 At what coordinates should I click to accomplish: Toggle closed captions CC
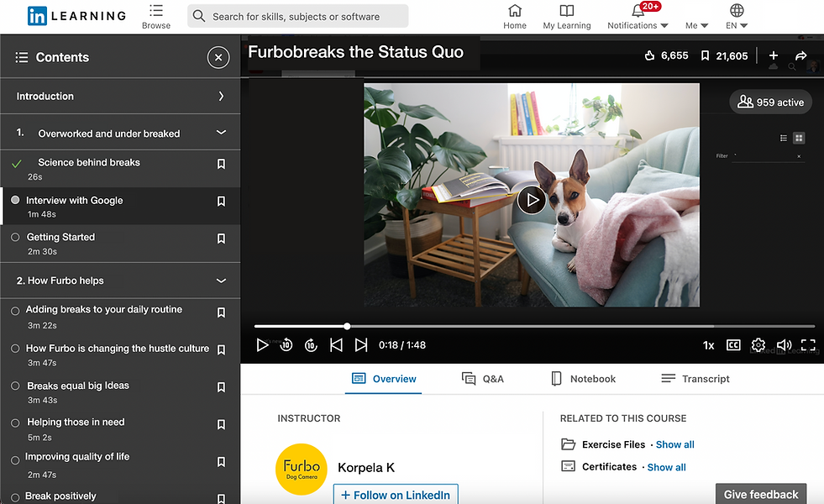pyautogui.click(x=733, y=345)
